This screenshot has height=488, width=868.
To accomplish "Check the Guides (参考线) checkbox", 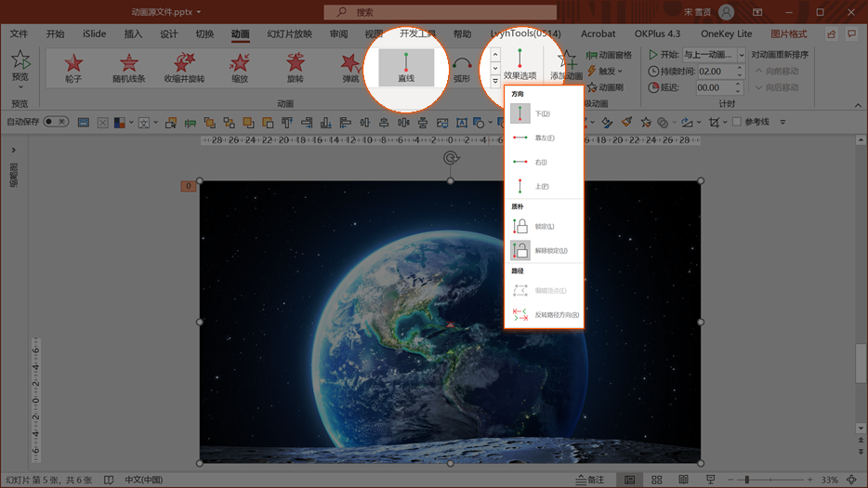I will tap(737, 122).
